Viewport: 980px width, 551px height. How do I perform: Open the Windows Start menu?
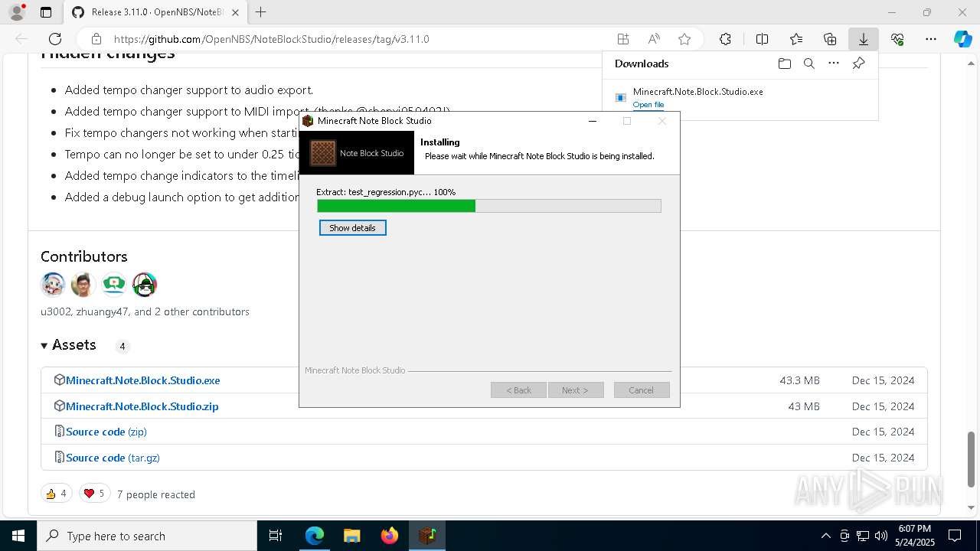pyautogui.click(x=18, y=536)
